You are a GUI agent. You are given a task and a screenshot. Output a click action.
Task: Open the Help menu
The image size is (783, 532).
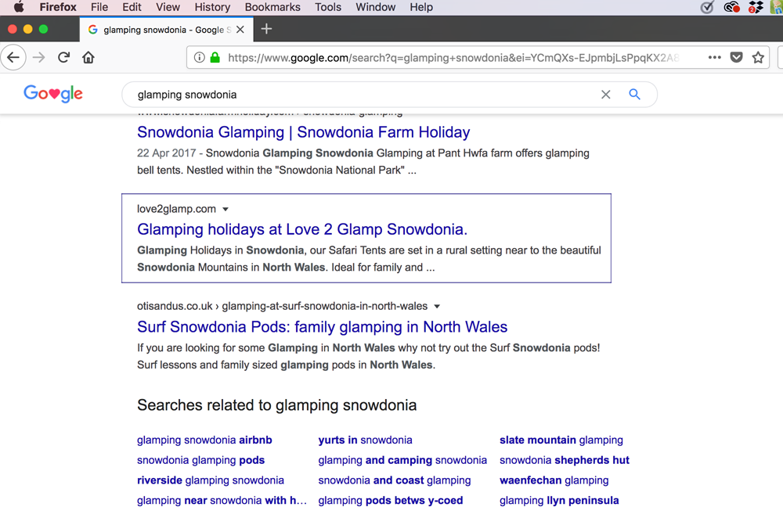(x=421, y=7)
